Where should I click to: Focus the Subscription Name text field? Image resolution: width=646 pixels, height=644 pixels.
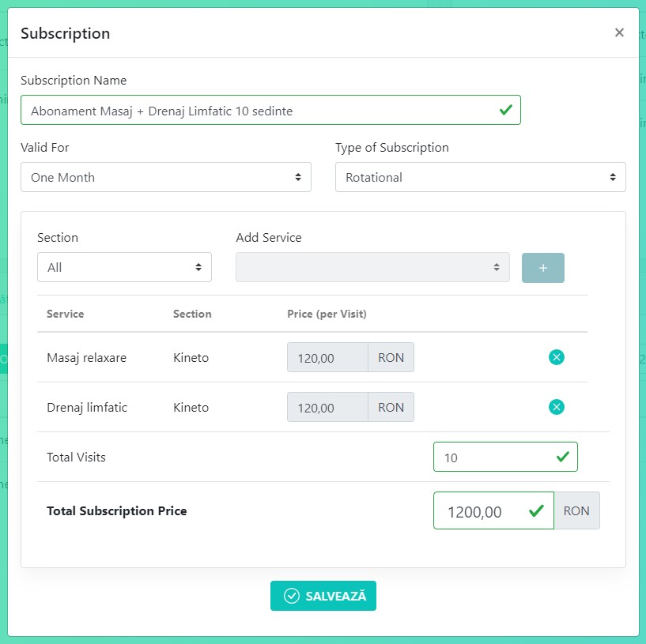pos(253,111)
